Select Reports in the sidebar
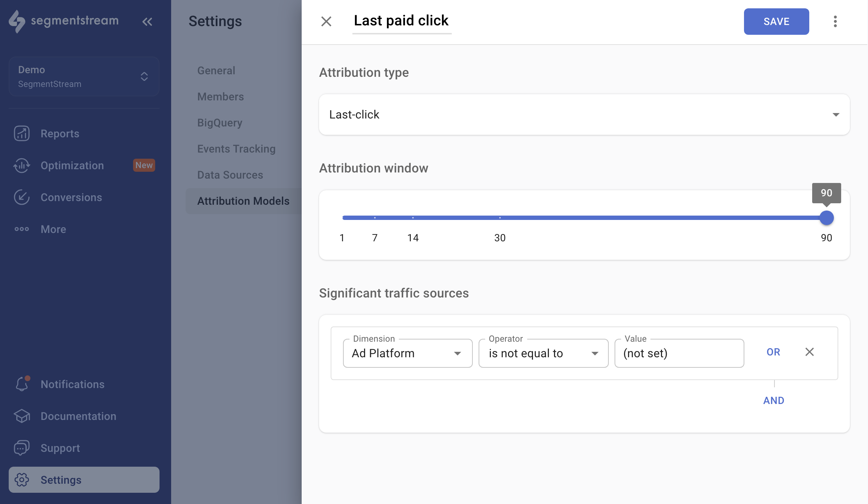Viewport: 868px width, 504px height. tap(60, 133)
